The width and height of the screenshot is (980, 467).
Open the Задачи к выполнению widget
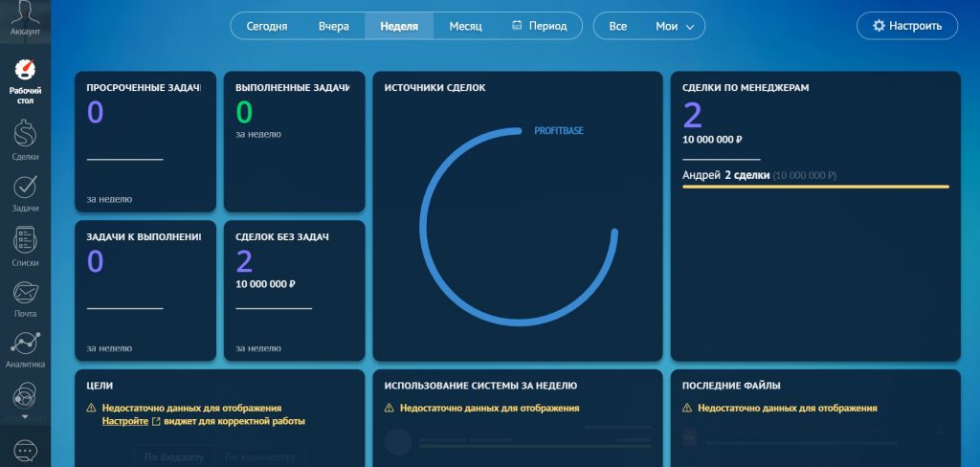145,291
